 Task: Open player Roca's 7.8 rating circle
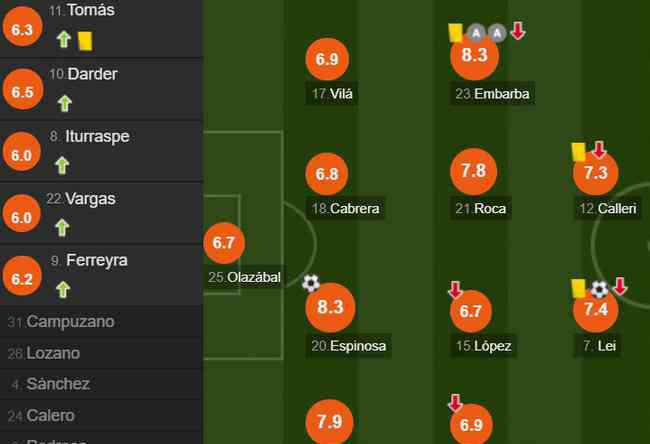tap(473, 171)
